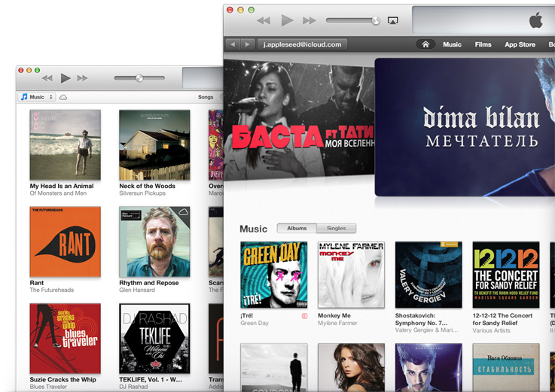Click Rewind in the music library window
This screenshot has width=555, height=392.
coord(47,78)
